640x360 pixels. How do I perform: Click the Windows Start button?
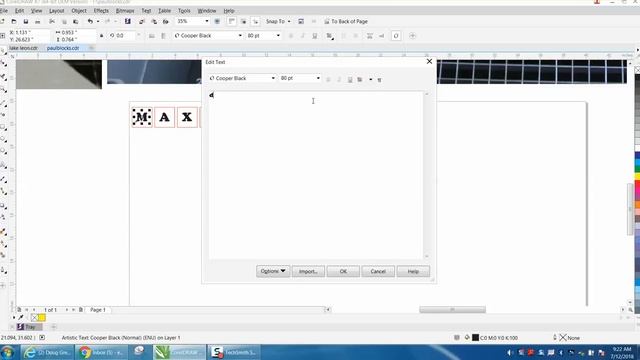click(8, 352)
